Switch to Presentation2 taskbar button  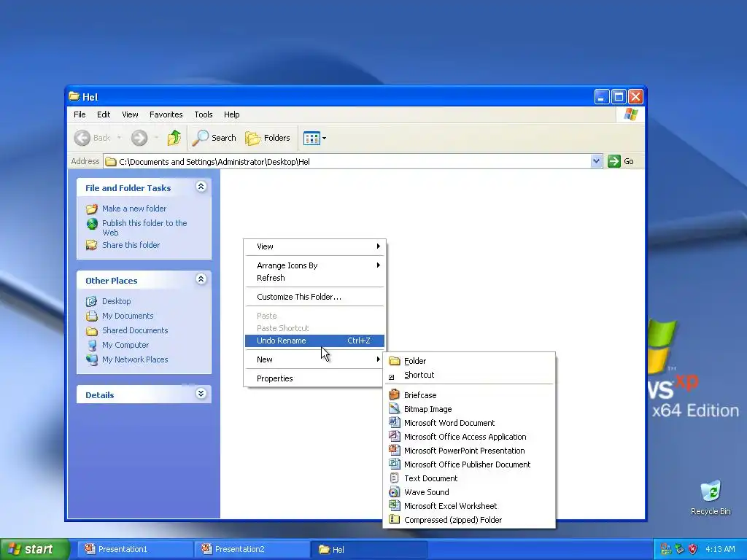252,549
